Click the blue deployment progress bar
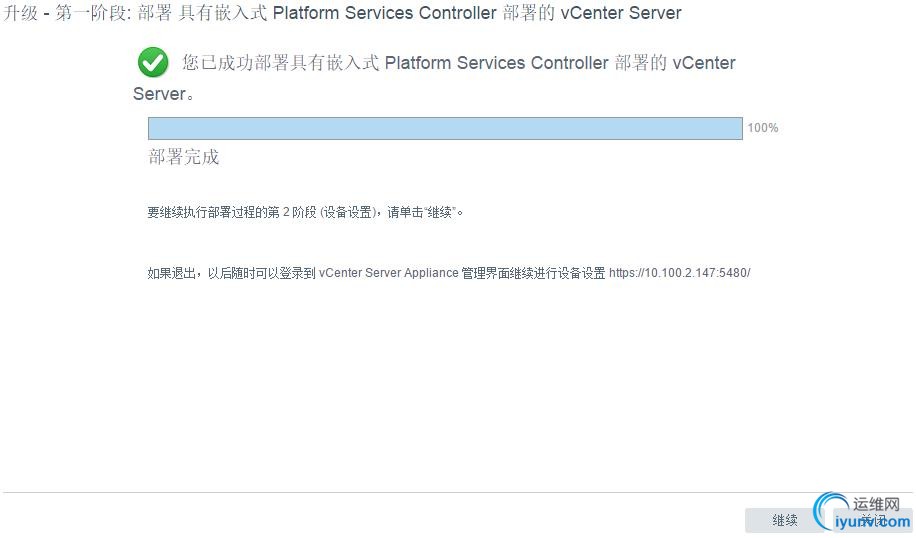 pyautogui.click(x=445, y=128)
